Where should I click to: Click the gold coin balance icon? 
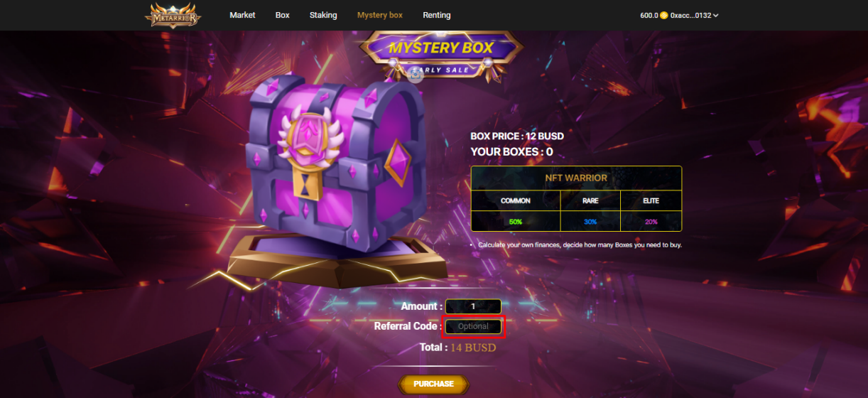click(664, 15)
